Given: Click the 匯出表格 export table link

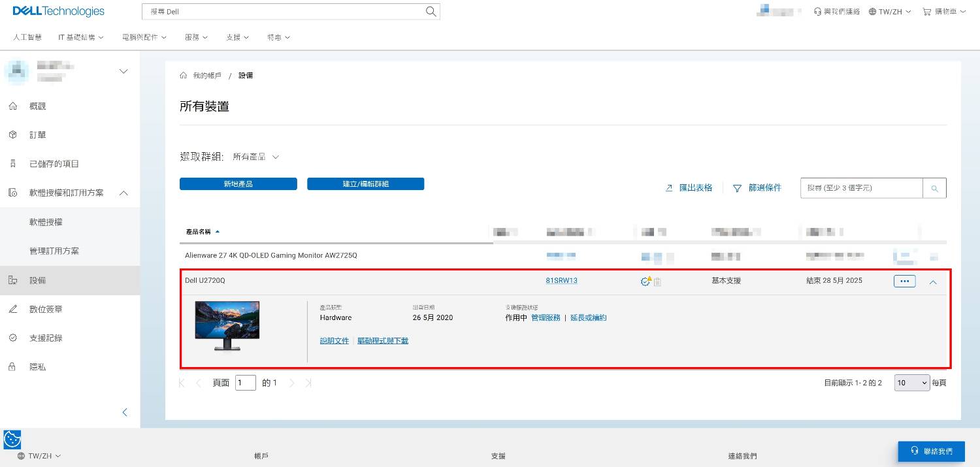Looking at the screenshot, I should 689,188.
